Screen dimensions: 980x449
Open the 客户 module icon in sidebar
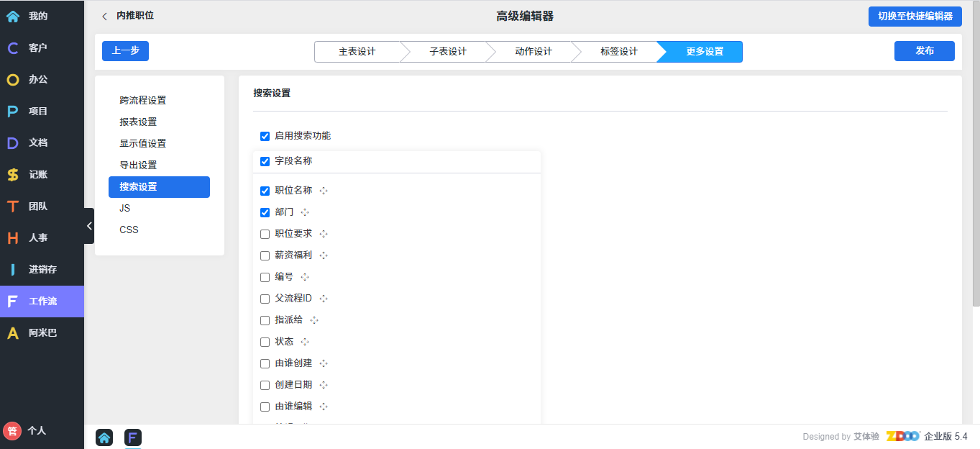[x=13, y=48]
